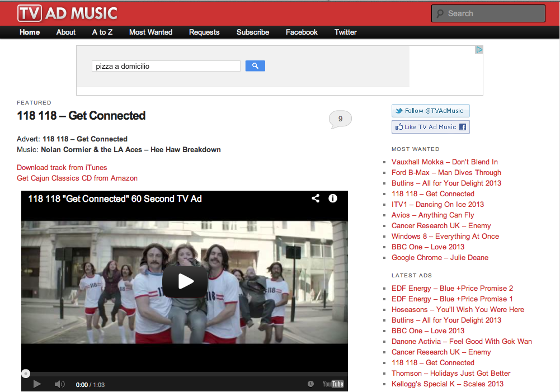Click the YouTube logo in the player
560x392 pixels.
332,384
